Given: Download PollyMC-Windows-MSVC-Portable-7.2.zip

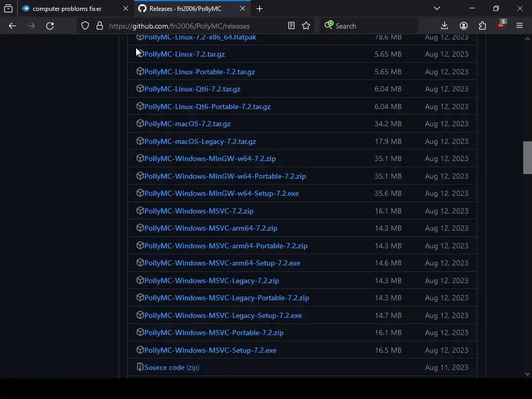Looking at the screenshot, I should (x=214, y=332).
